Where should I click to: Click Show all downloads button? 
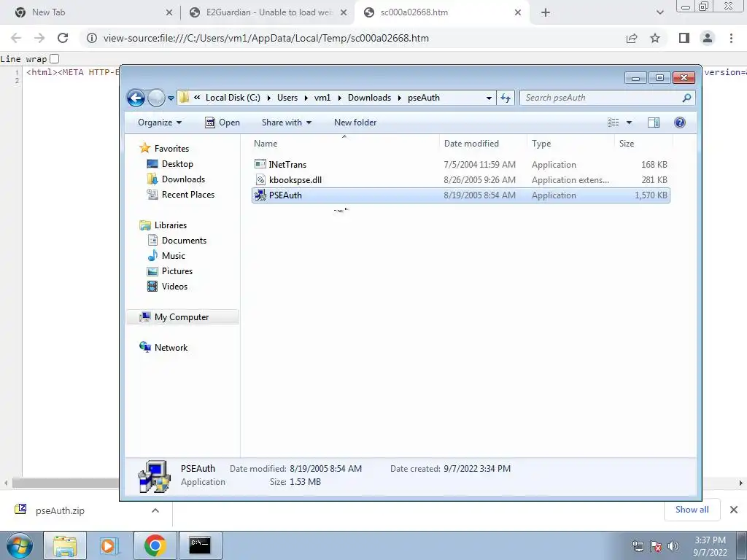(692, 510)
